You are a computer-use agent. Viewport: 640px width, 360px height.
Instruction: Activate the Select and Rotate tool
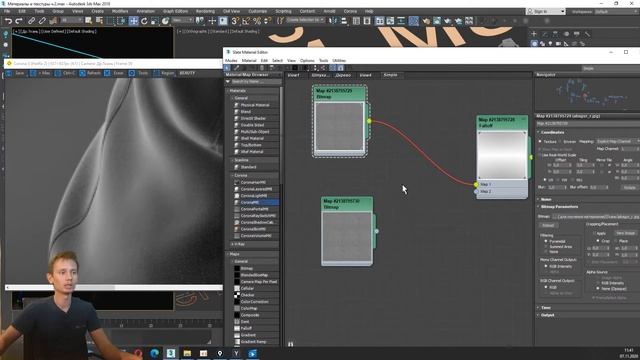pyautogui.click(x=144, y=21)
